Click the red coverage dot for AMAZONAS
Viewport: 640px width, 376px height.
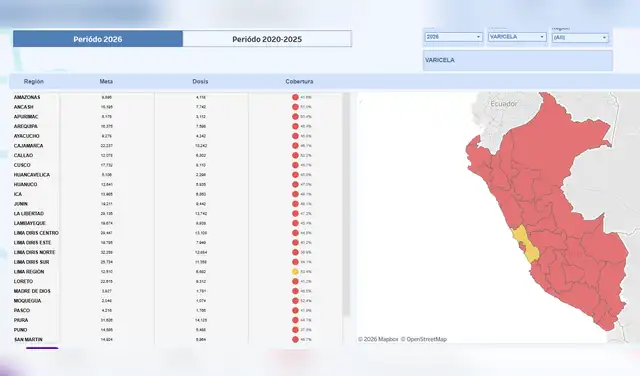(295, 97)
